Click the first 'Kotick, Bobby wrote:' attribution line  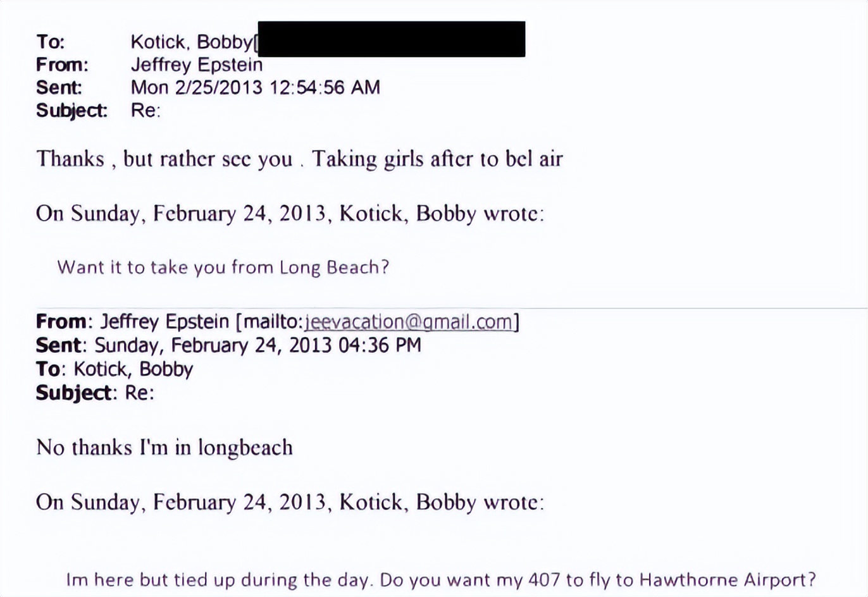click(290, 213)
